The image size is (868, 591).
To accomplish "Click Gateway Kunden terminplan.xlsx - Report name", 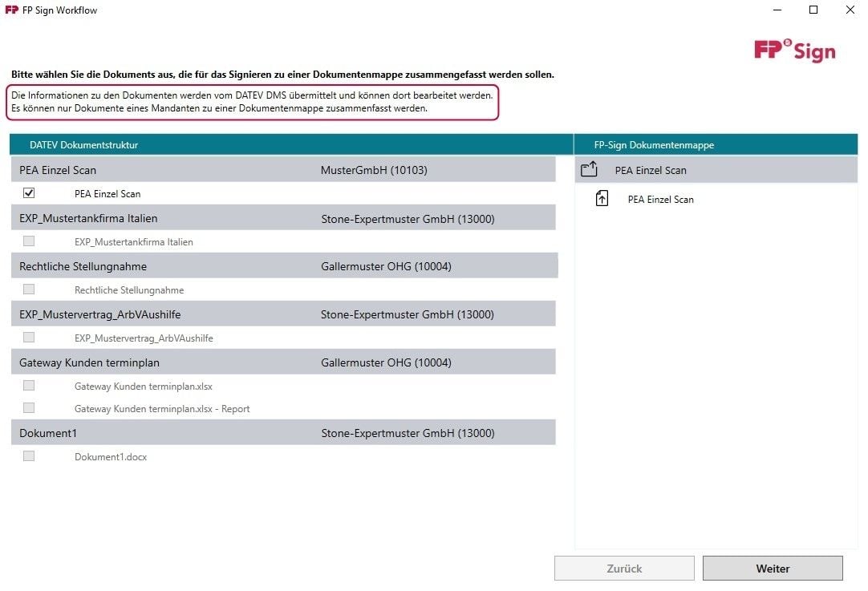I will pos(162,408).
